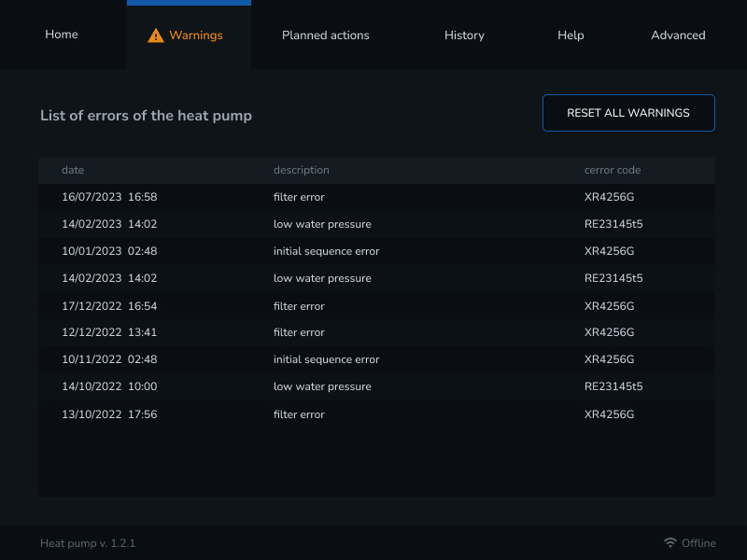Click the Offline connection status text

click(x=698, y=543)
